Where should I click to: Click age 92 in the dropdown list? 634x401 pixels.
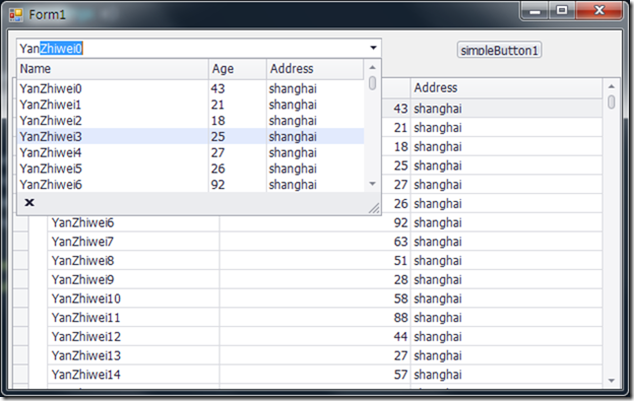click(218, 185)
